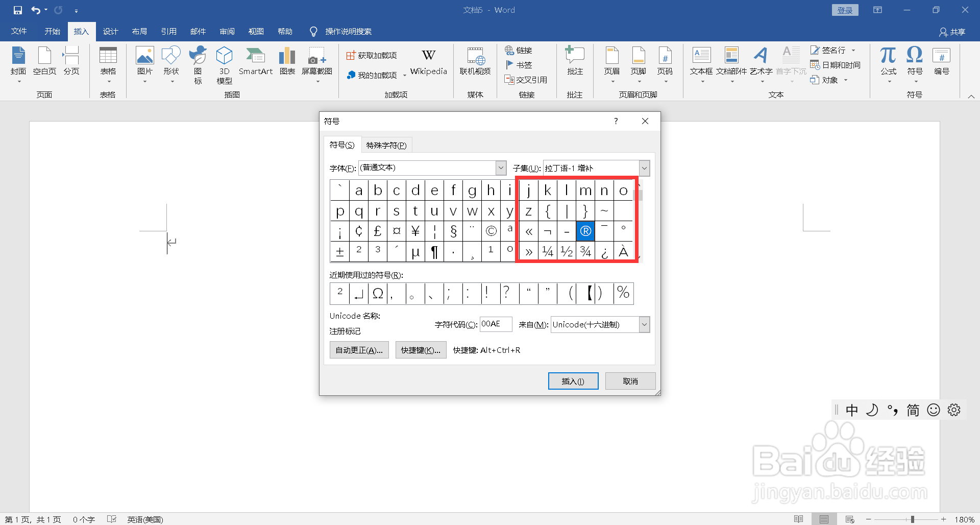Screen dimensions: 980x525
Task: Switch to Special Characters (特殊字符) tab
Action: [386, 145]
